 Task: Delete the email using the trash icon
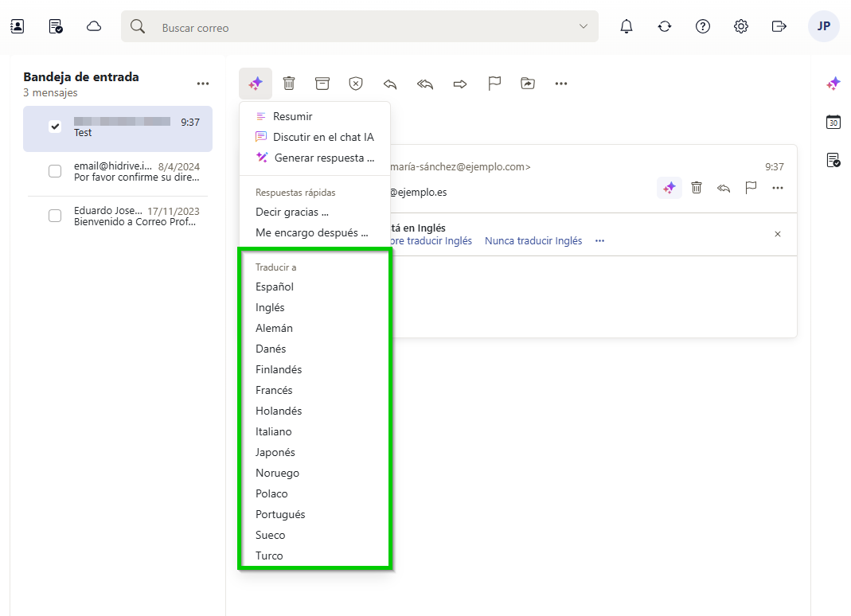tap(288, 83)
